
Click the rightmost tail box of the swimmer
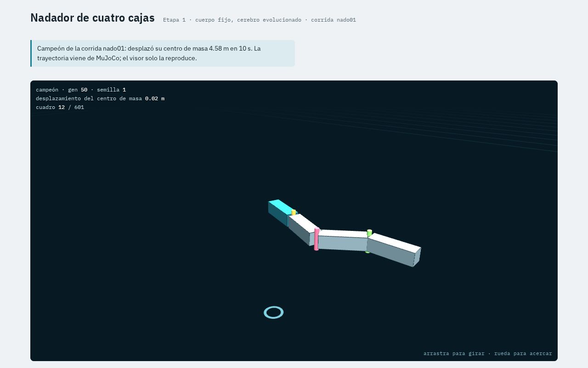(394, 249)
